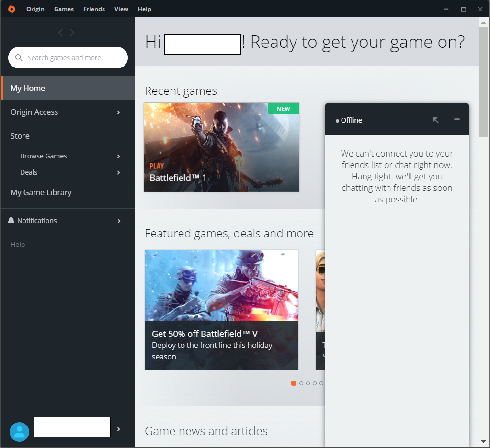Click the blue user avatar icon
This screenshot has height=448, width=490.
(x=19, y=432)
